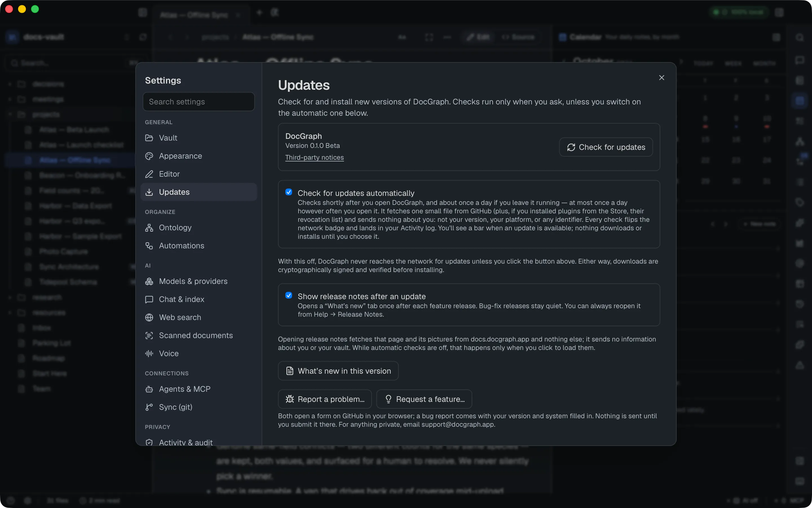
Task: Open Agents & MCP settings
Action: click(199, 389)
